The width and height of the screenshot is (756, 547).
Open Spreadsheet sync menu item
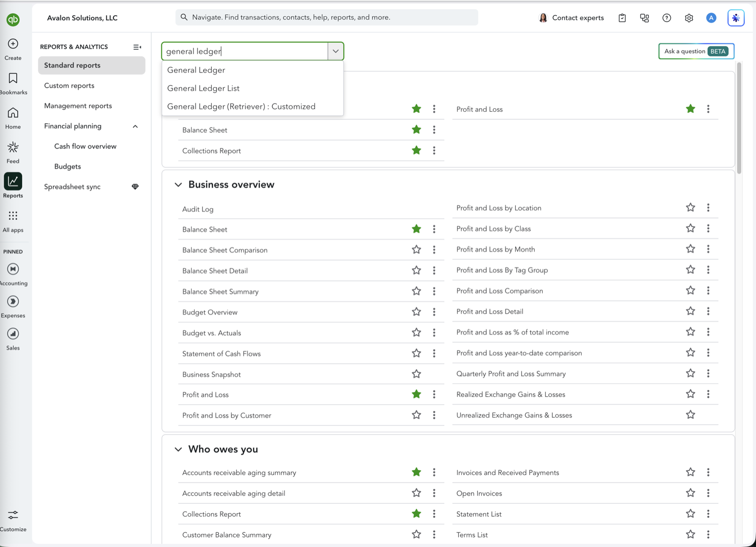pos(72,187)
